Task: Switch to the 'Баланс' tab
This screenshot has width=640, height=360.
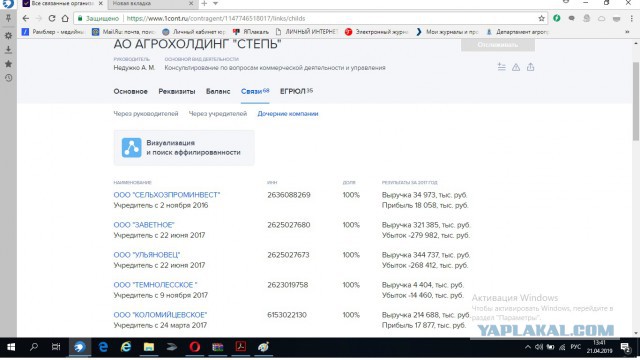Action: [x=218, y=91]
